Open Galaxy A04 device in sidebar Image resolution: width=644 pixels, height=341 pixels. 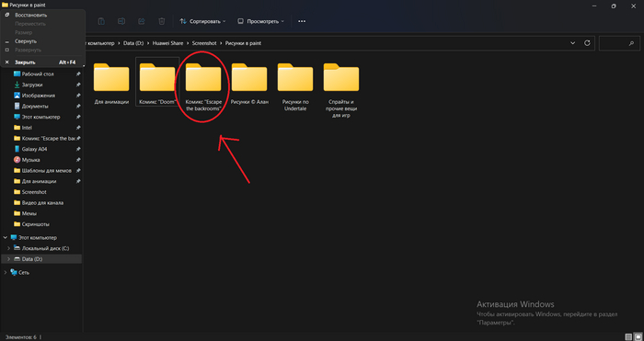coord(35,149)
